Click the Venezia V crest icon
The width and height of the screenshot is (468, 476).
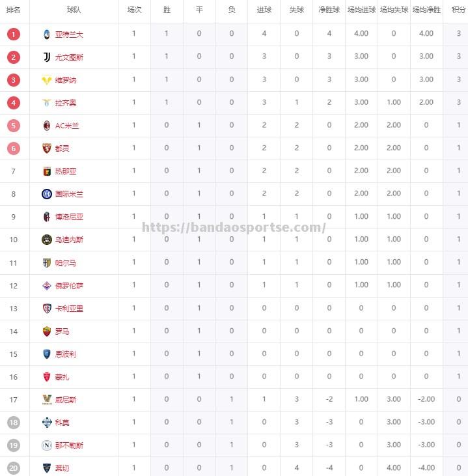tap(47, 400)
